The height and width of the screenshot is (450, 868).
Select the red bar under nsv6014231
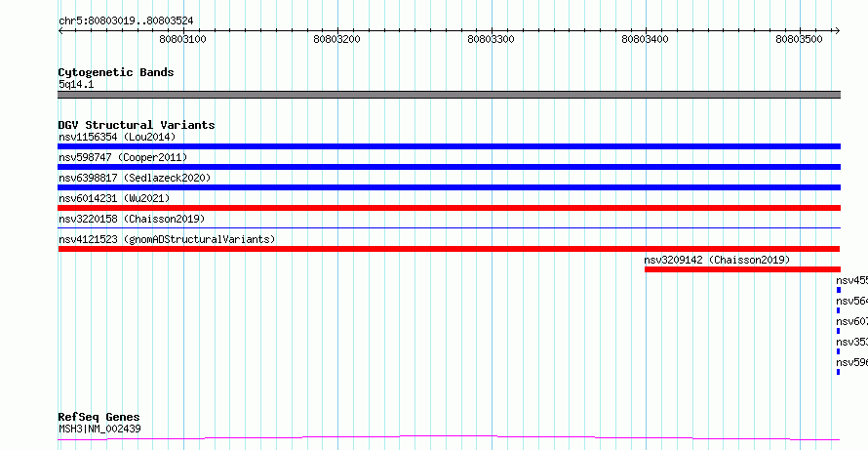449,208
